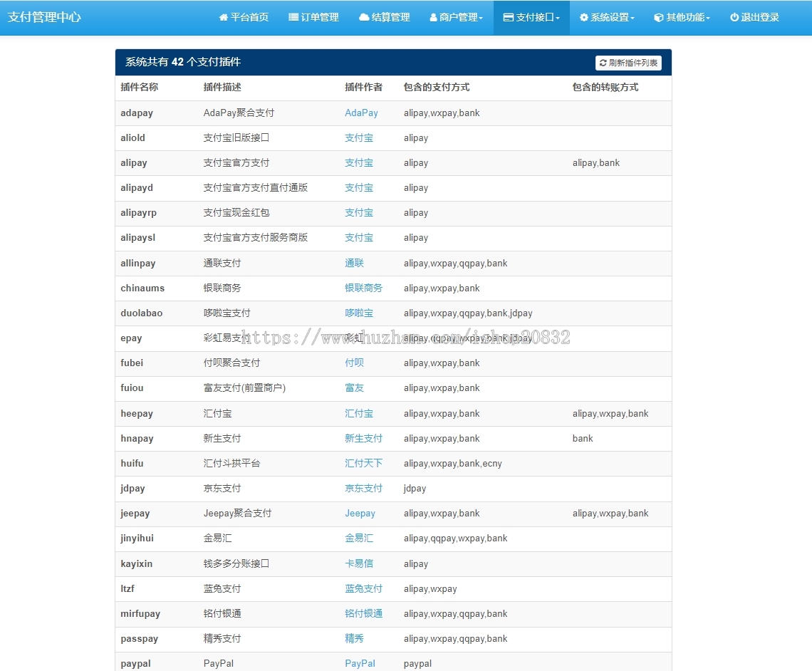
Task: Click 富友支付(前置商户) description
Action: point(244,387)
